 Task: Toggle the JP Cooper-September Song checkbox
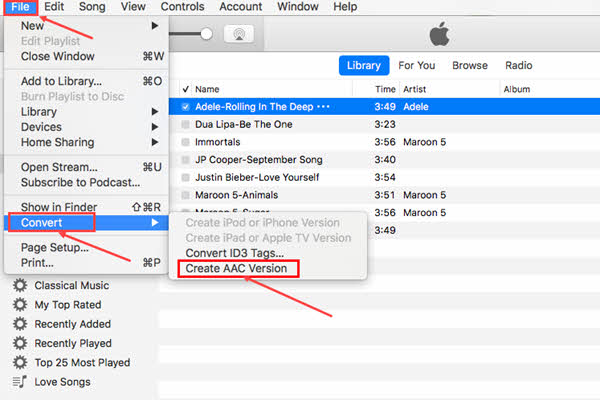coord(186,160)
